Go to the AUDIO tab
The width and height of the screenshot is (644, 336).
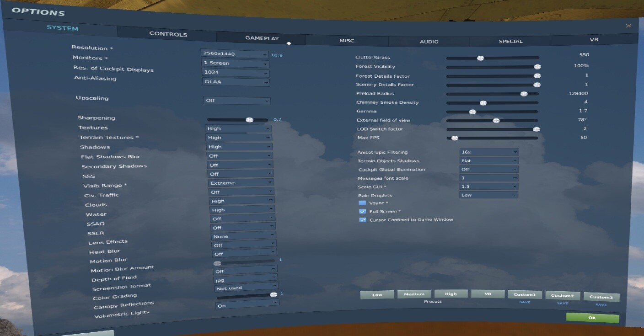429,42
